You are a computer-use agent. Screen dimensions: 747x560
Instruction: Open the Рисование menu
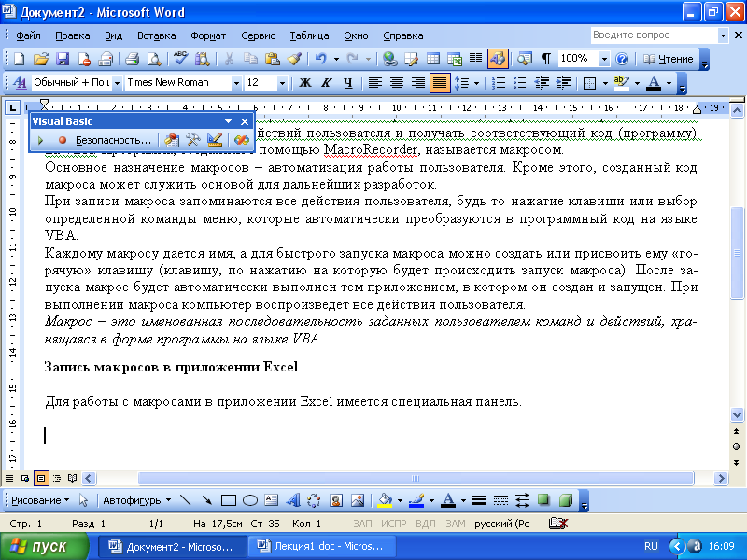pos(40,500)
